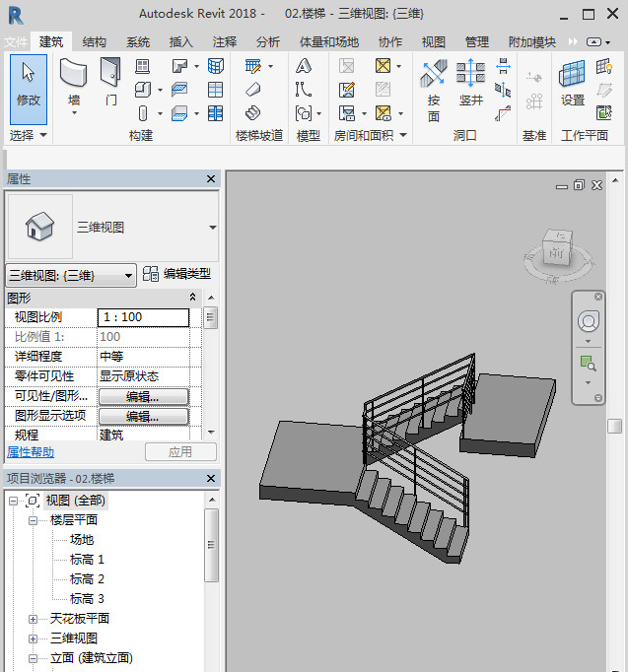628x672 pixels.
Task: Open the 场地 floor plan
Action: (x=82, y=540)
